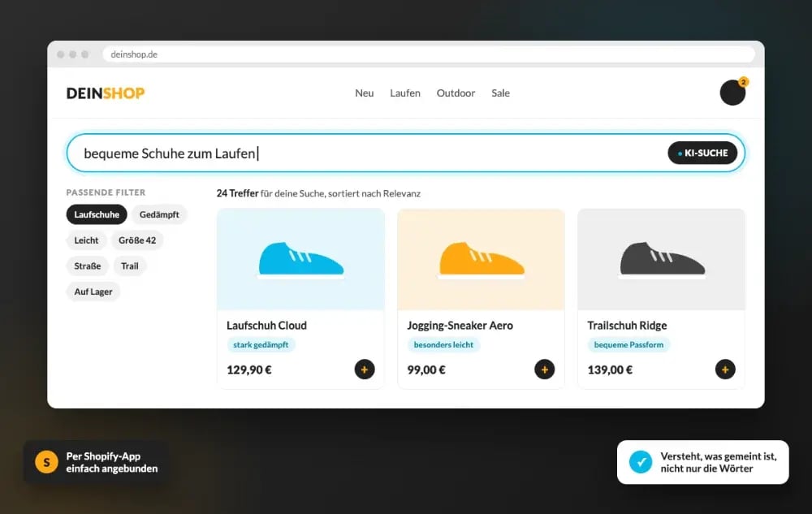
Task: Click the deinshop.de address bar
Action: click(428, 54)
